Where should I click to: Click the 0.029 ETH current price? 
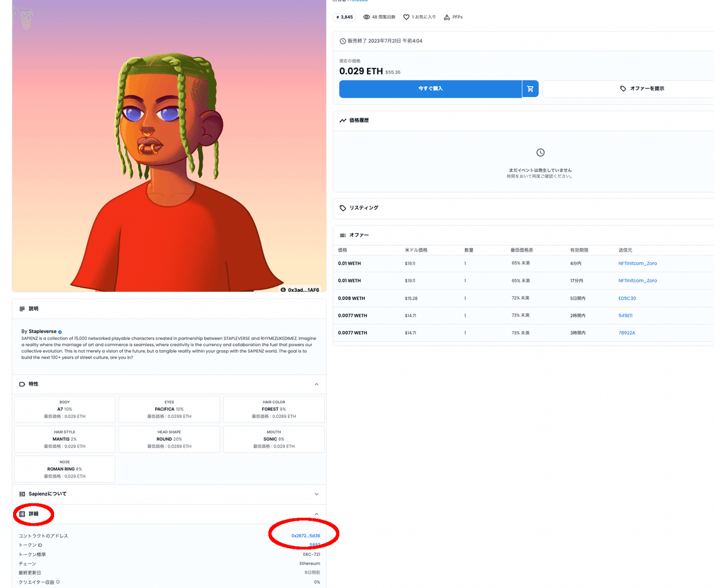[361, 71]
